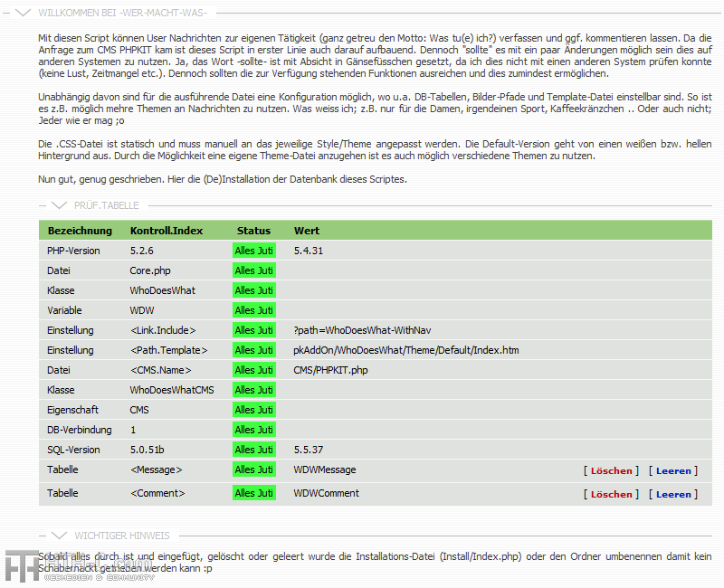Viewport: 724px width, 588px height.
Task: Select the <CMS.Name> cell
Action: 161,370
